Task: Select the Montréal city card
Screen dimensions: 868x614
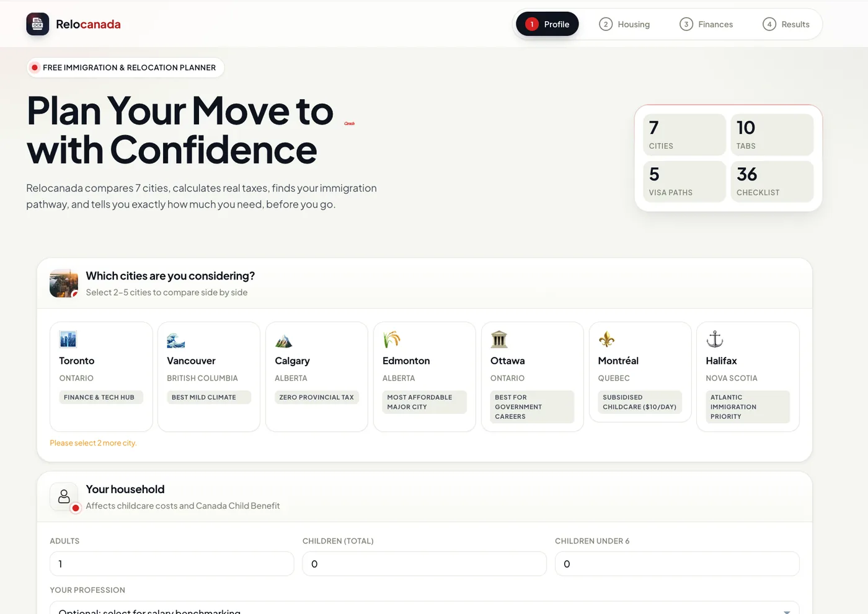Action: click(x=640, y=372)
